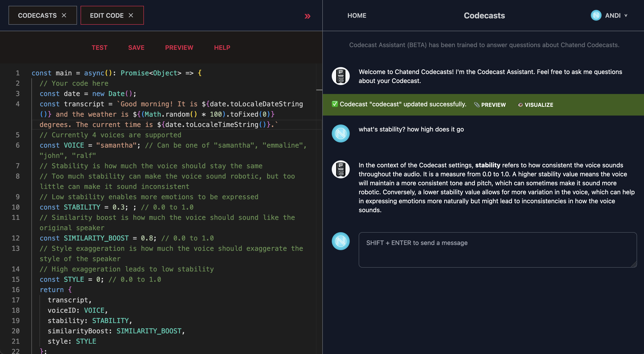
Task: Close the EDIT CODE tab with its X
Action: click(131, 15)
